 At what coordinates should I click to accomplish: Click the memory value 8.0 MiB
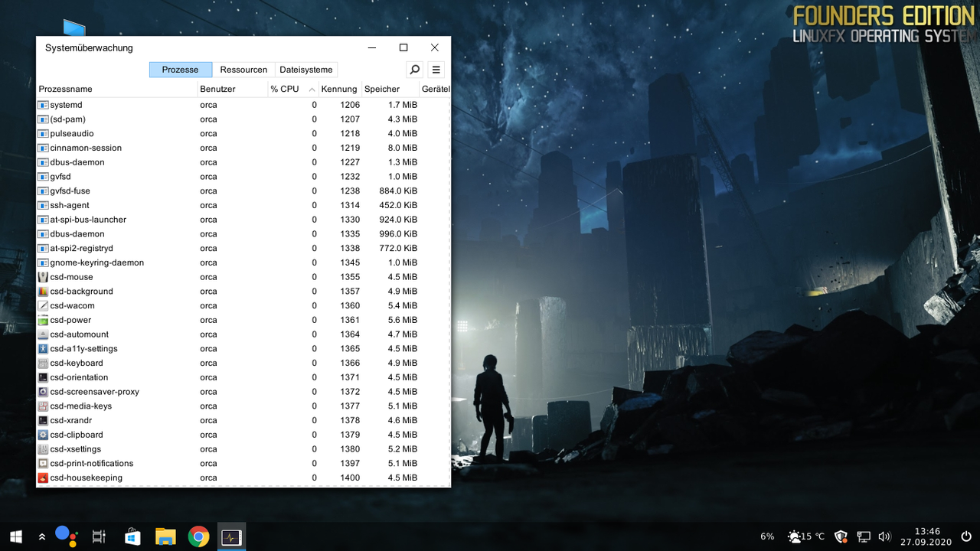click(x=403, y=148)
